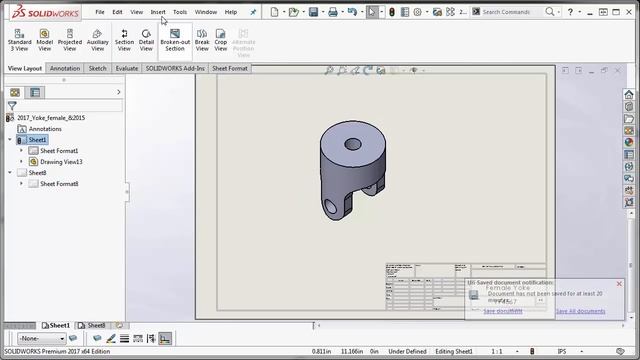640x360 pixels.
Task: Click the Rebuild traffic light icon
Action: pos(392,12)
